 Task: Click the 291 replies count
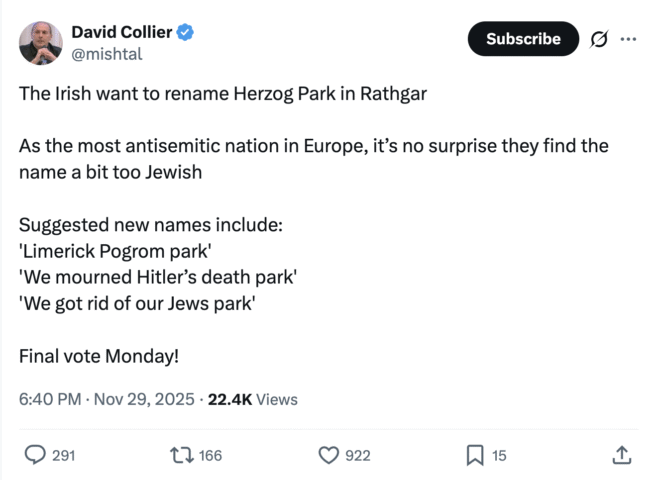pyautogui.click(x=64, y=455)
